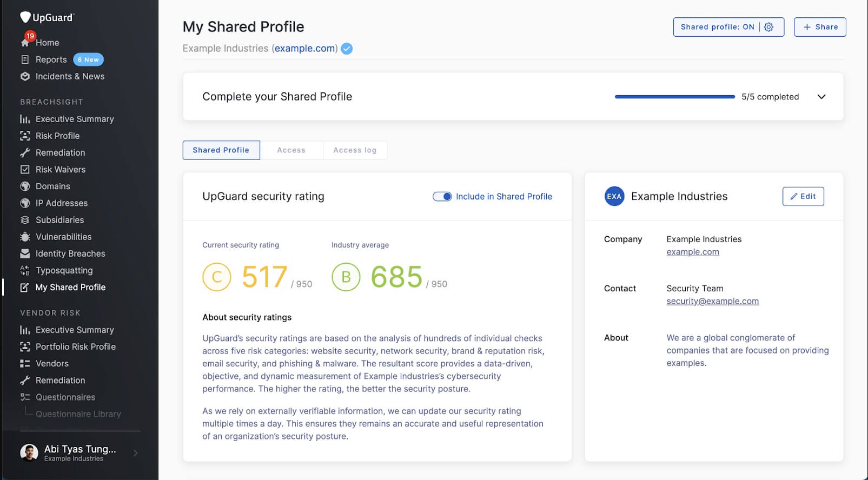Image resolution: width=868 pixels, height=480 pixels.
Task: Open the account menu chevron beside Abi Tyas
Action: [x=135, y=453]
